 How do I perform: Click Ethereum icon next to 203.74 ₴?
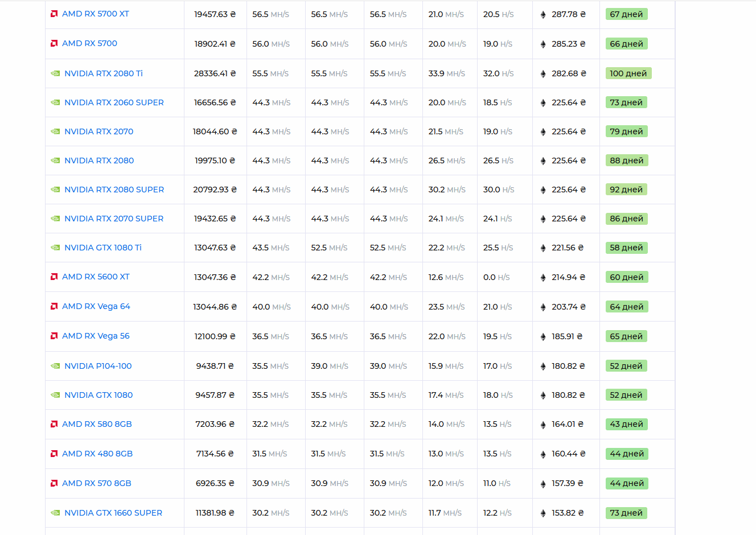[x=543, y=307]
